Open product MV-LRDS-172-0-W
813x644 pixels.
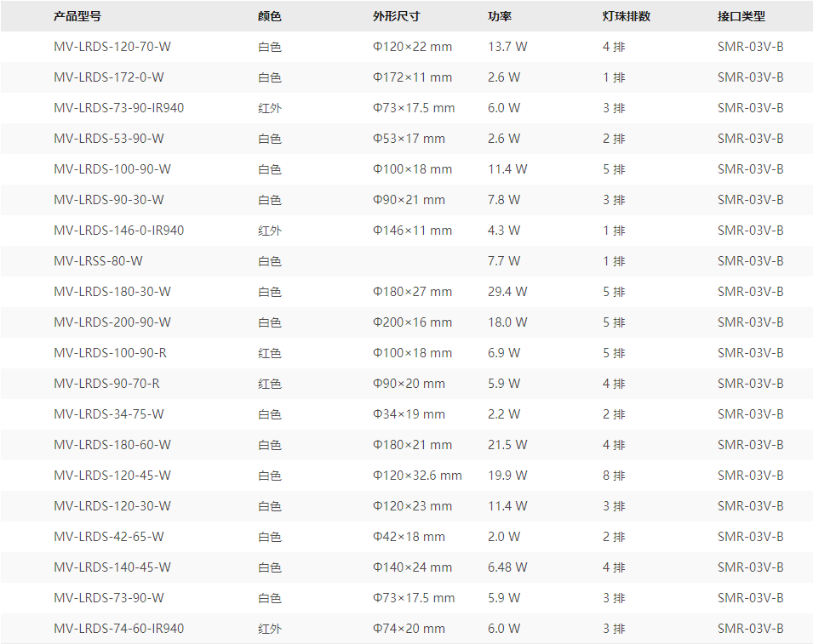(x=109, y=77)
